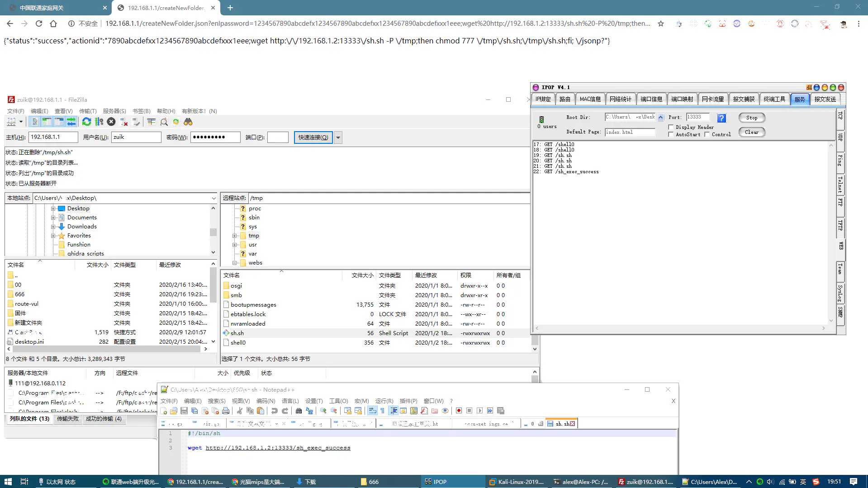This screenshot has width=868, height=488.
Task: Open the quick connect dropdown arrow
Action: point(338,137)
